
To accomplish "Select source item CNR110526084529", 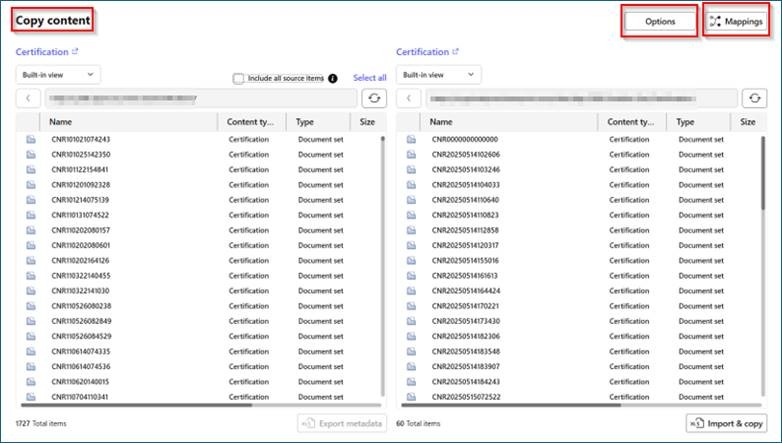I will pos(81,336).
